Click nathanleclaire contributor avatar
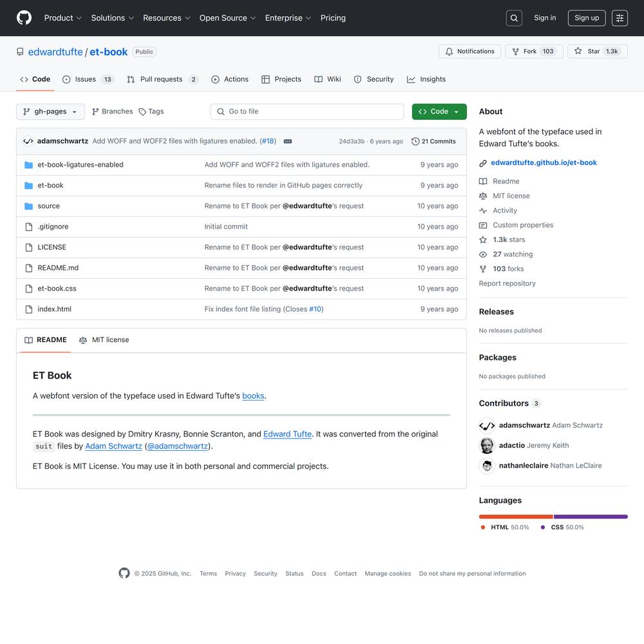Image resolution: width=644 pixels, height=644 pixels. click(x=487, y=466)
